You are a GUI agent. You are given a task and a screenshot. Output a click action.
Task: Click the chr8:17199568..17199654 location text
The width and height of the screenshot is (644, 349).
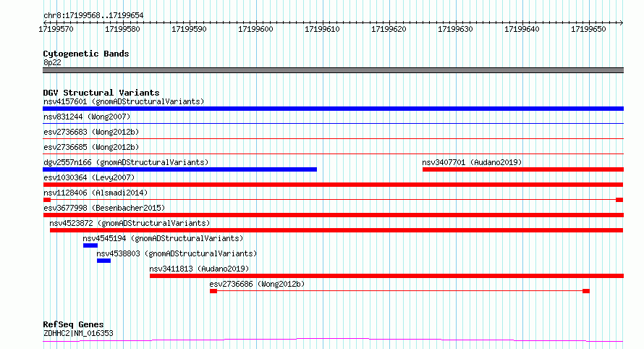pos(93,16)
